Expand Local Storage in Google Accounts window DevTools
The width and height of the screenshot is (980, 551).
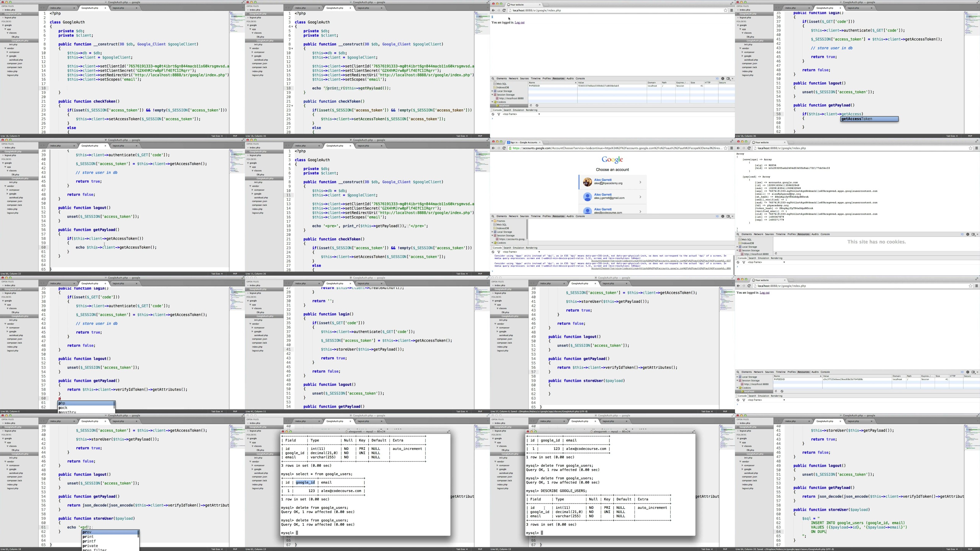(x=492, y=232)
